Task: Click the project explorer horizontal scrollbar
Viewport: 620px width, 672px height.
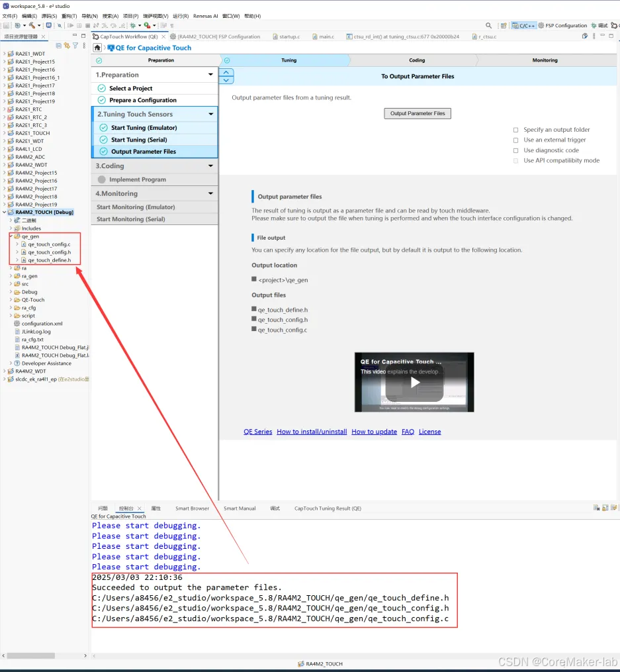Action: click(31, 655)
